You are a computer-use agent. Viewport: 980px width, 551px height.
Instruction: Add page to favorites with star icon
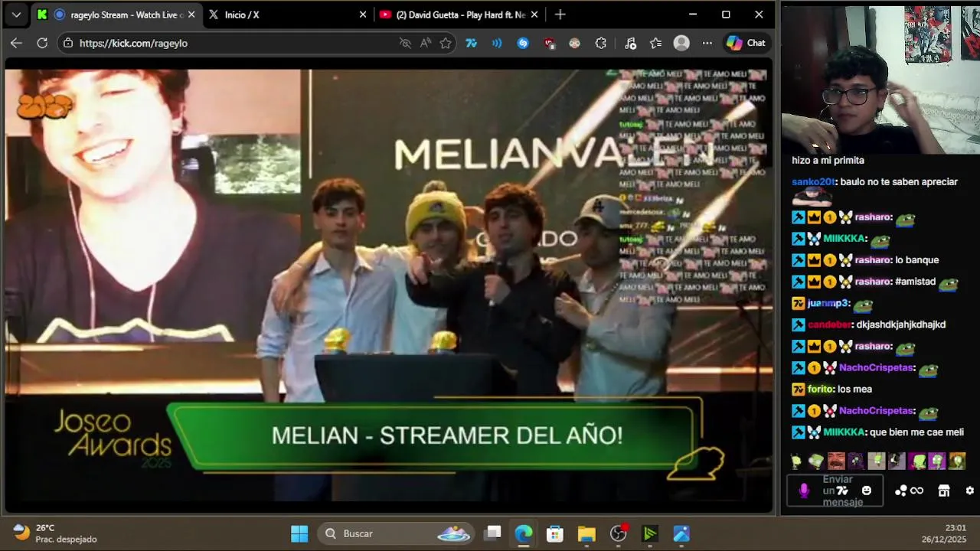446,43
